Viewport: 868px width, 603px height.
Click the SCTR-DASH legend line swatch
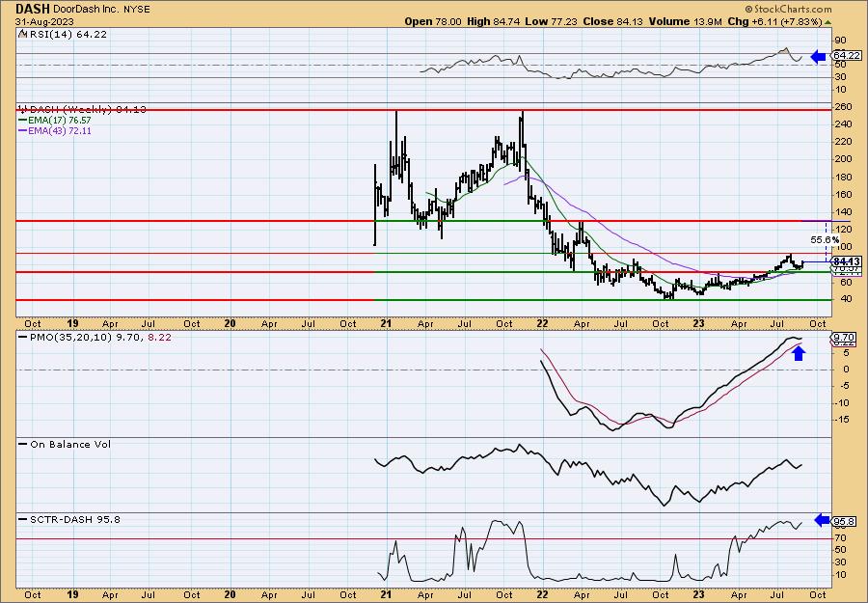[x=23, y=519]
